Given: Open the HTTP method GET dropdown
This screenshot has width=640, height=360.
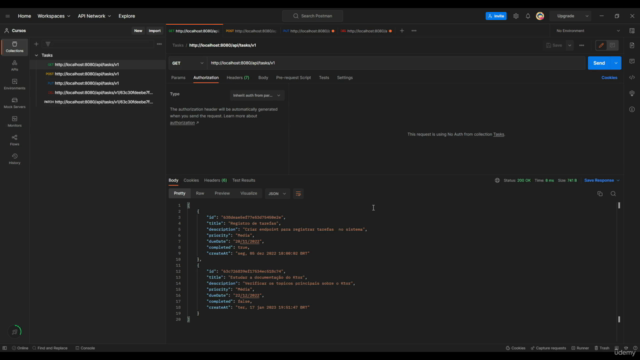Looking at the screenshot, I should tap(187, 63).
